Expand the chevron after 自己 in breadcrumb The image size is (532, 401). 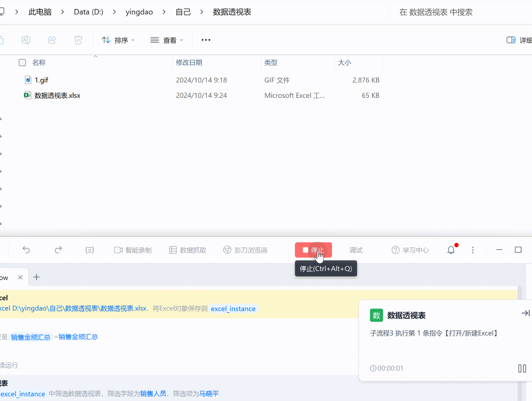202,12
